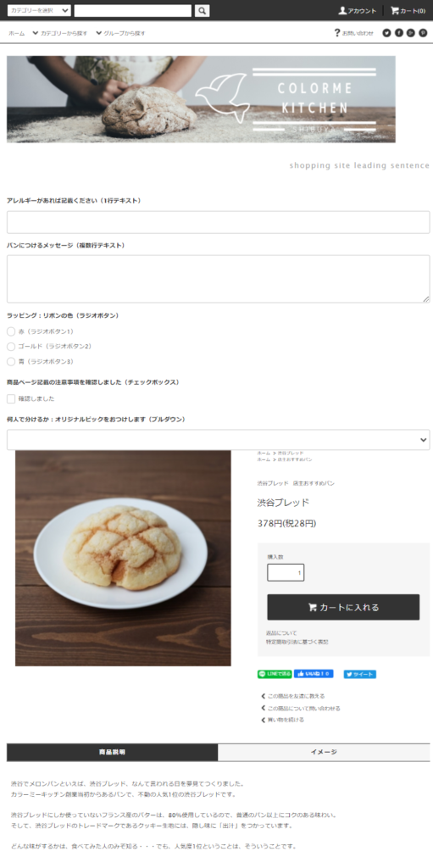Expand the カテゴリーから探す menu
Image resolution: width=433 pixels, height=868 pixels.
[60, 33]
